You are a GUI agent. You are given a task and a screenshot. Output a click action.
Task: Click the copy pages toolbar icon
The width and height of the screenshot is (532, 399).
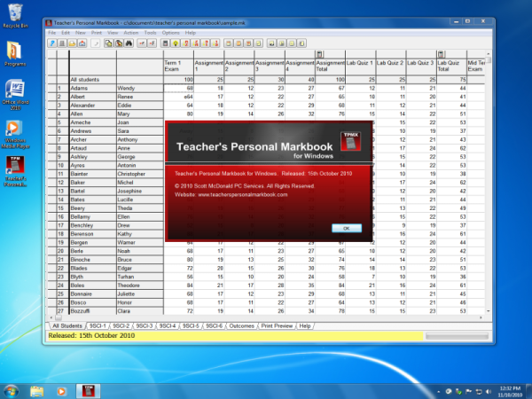tap(108, 43)
